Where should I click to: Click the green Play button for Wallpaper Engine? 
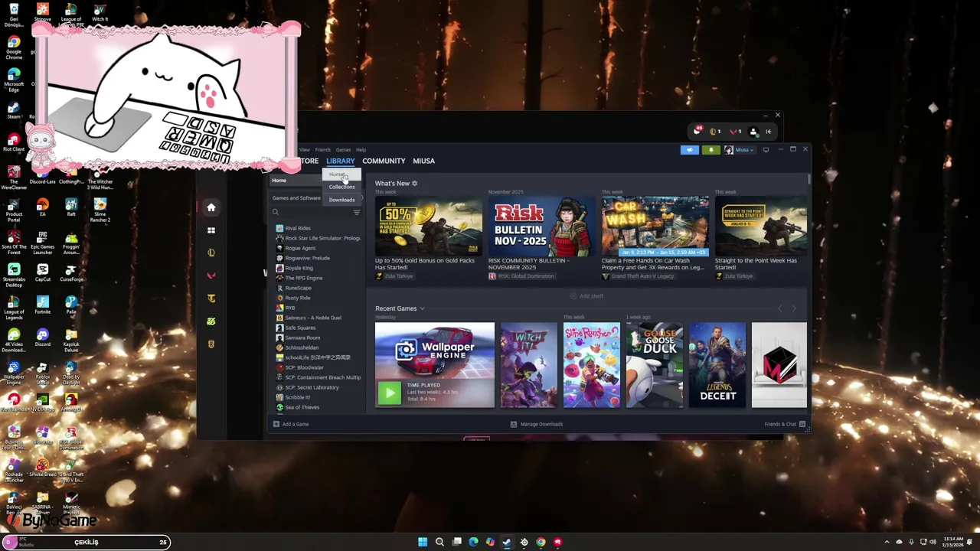389,393
